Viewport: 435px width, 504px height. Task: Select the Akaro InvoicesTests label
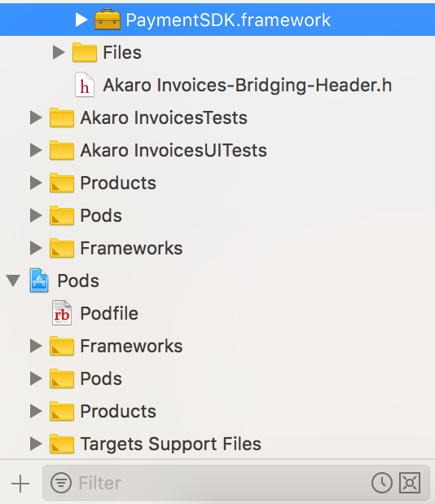click(164, 117)
